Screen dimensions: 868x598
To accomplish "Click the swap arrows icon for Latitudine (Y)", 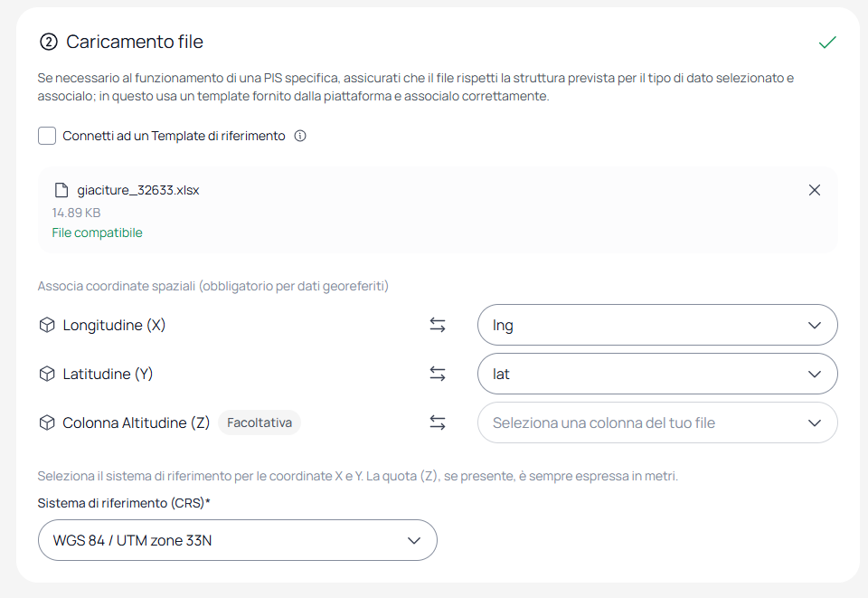I will (x=438, y=374).
